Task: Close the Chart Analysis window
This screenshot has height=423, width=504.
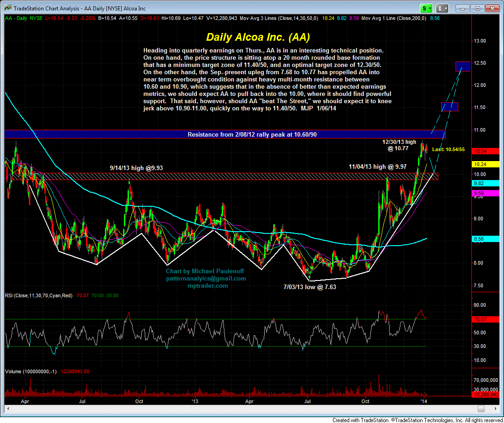Action: pos(492,8)
